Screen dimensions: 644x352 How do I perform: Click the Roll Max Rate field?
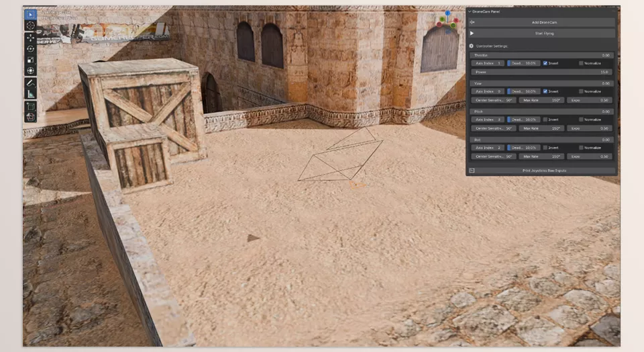pos(541,157)
